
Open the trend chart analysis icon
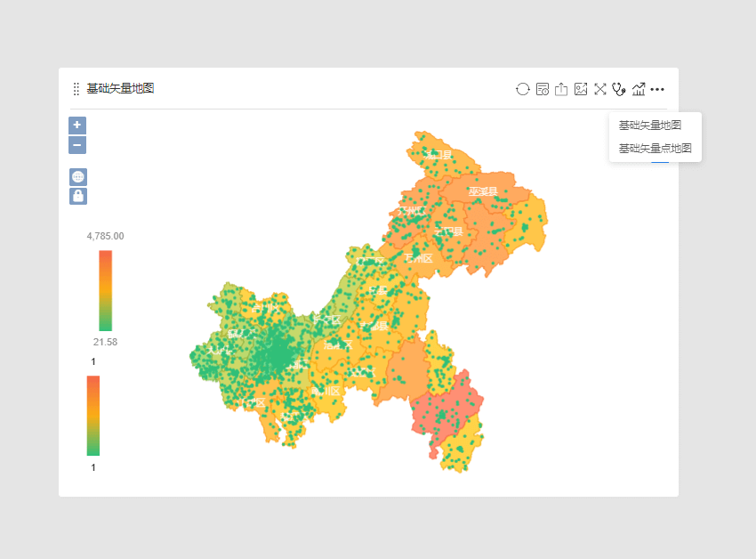[x=639, y=89]
